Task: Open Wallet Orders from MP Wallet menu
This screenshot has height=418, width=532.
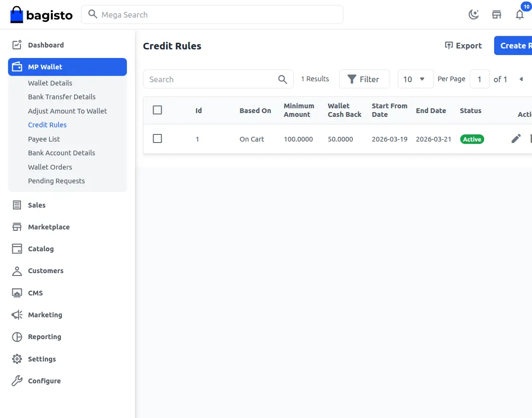Action: [x=50, y=167]
